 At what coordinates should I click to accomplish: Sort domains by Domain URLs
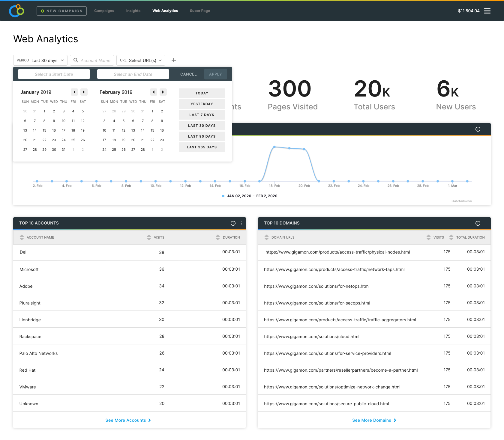click(x=266, y=237)
